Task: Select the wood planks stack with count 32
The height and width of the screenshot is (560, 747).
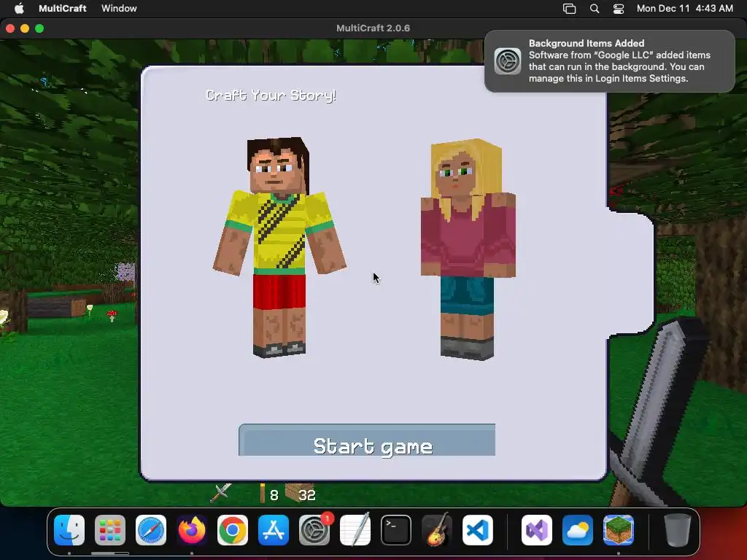Action: point(300,494)
